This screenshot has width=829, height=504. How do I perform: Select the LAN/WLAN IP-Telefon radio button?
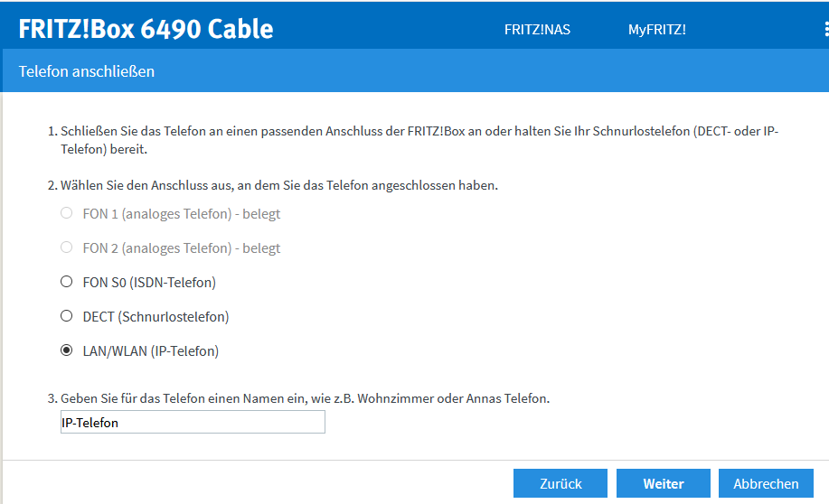[x=66, y=350]
